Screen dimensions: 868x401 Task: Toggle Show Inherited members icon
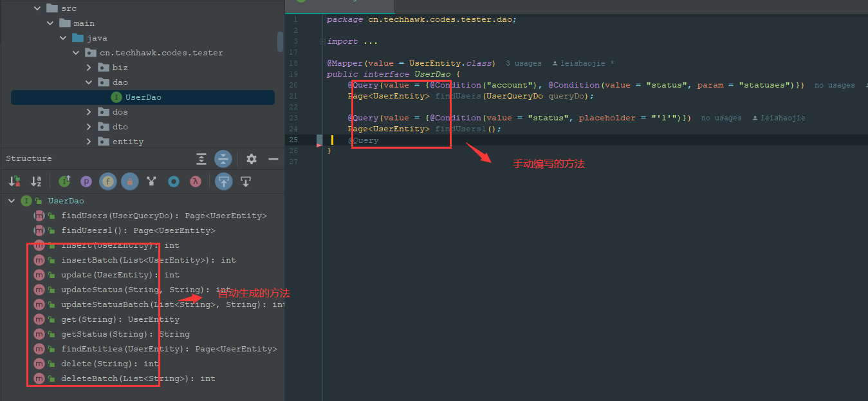coord(64,182)
